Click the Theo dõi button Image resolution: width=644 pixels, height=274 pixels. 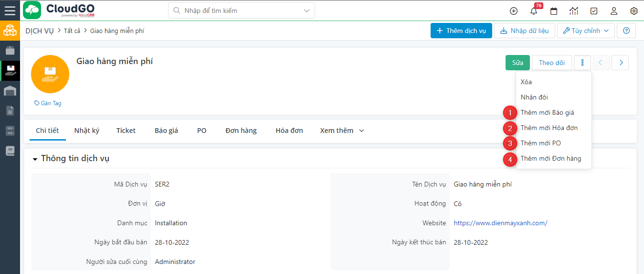tap(552, 63)
